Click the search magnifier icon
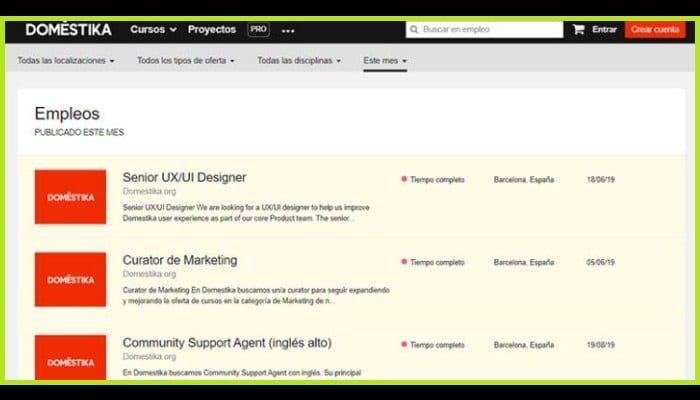This screenshot has width=700, height=400. pos(414,29)
